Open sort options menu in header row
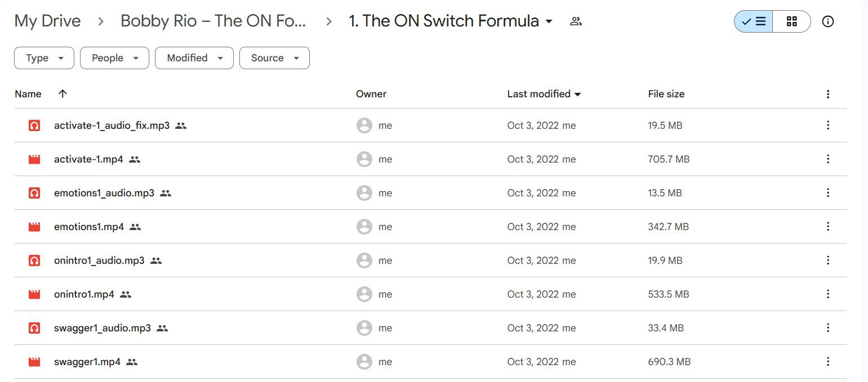868x382 pixels. click(x=828, y=94)
